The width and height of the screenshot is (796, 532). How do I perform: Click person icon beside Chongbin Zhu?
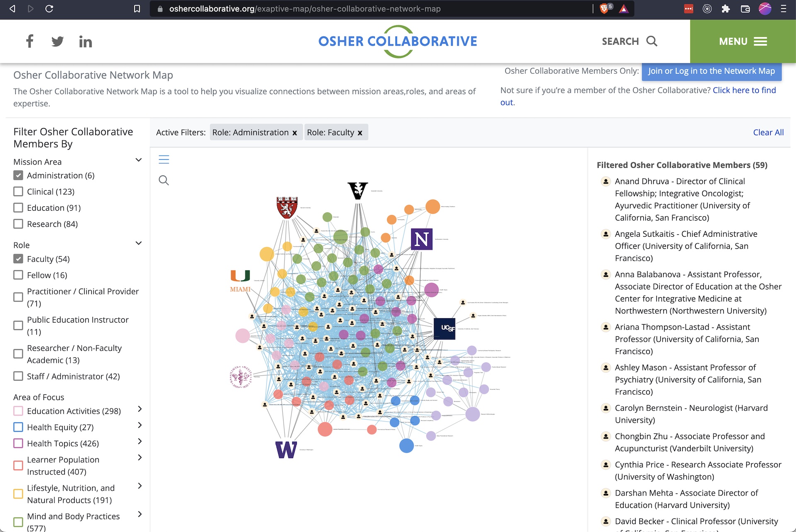[606, 436]
